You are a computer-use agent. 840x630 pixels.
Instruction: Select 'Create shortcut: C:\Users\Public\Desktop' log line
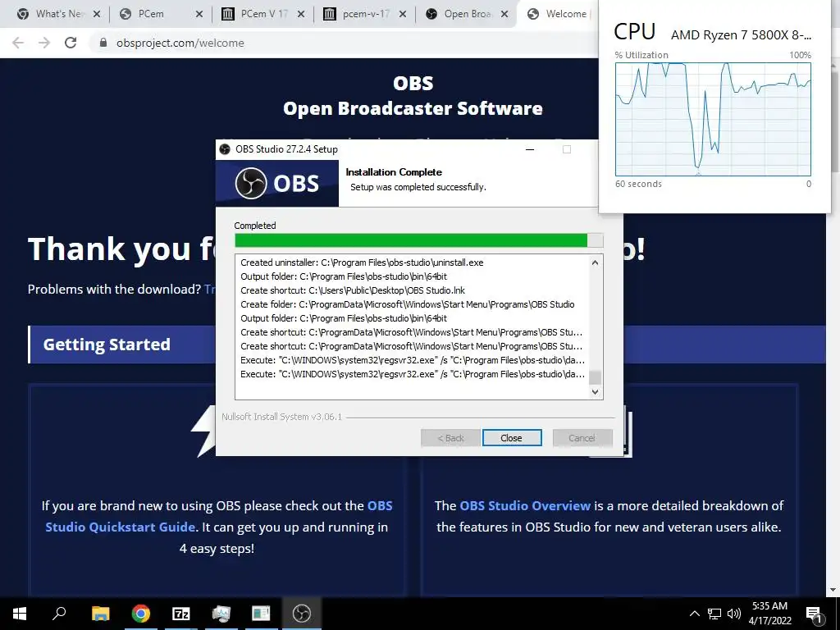coord(353,290)
